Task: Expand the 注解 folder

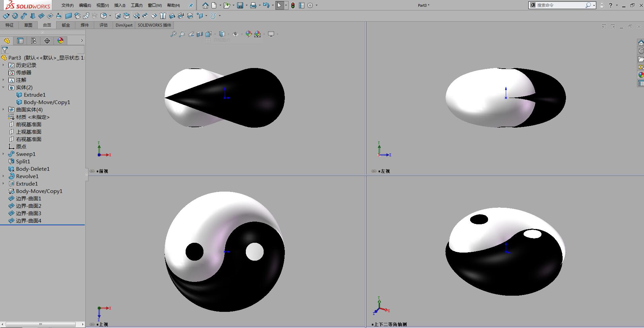Action: click(3, 80)
